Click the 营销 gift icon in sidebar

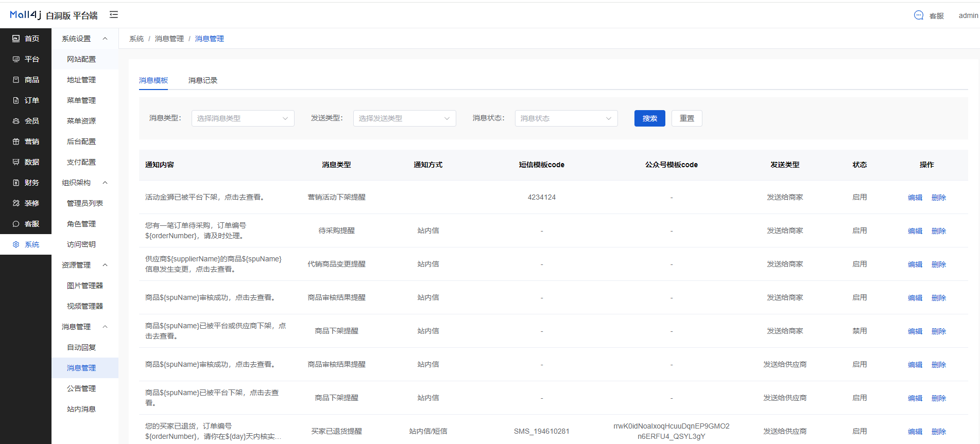[x=16, y=141]
